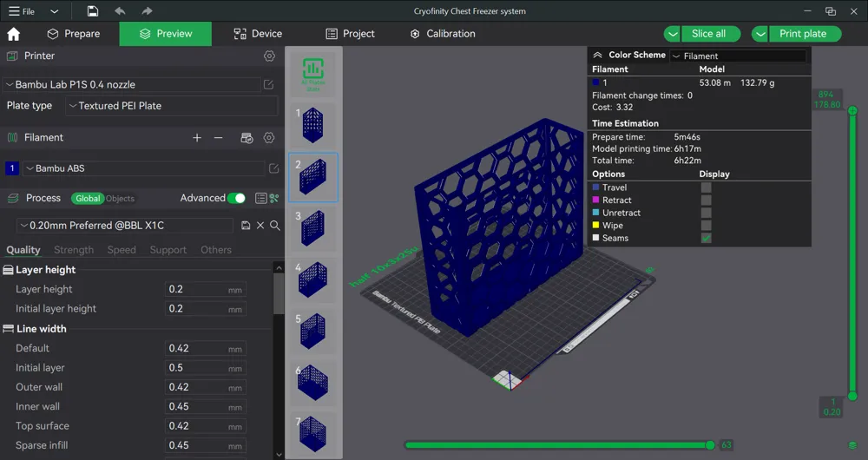
Task: Open the Calibration tab
Action: pos(443,34)
